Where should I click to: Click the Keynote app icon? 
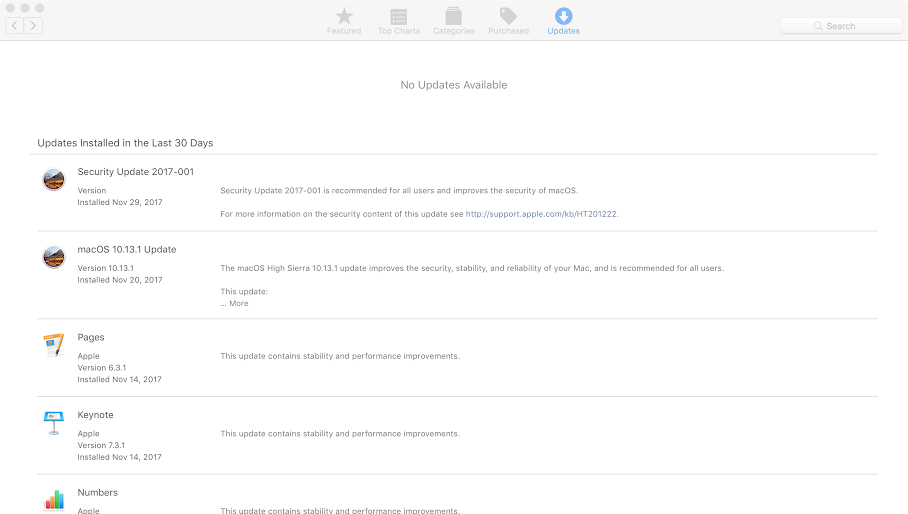[54, 423]
